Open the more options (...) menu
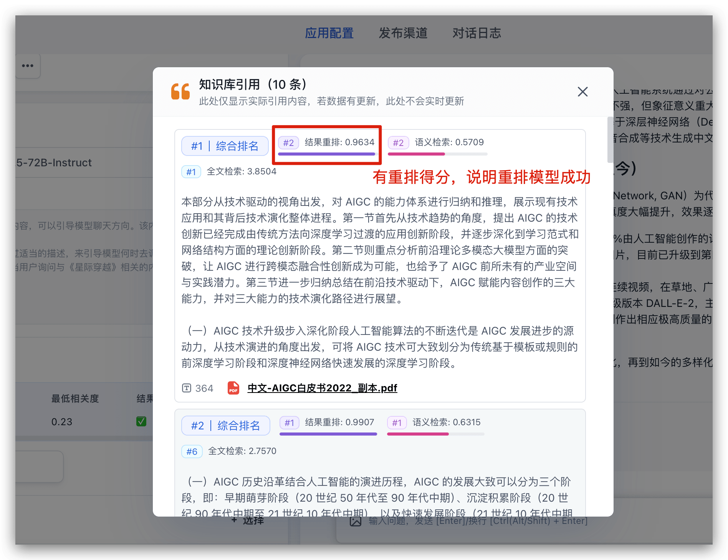This screenshot has width=728, height=560. [x=27, y=66]
